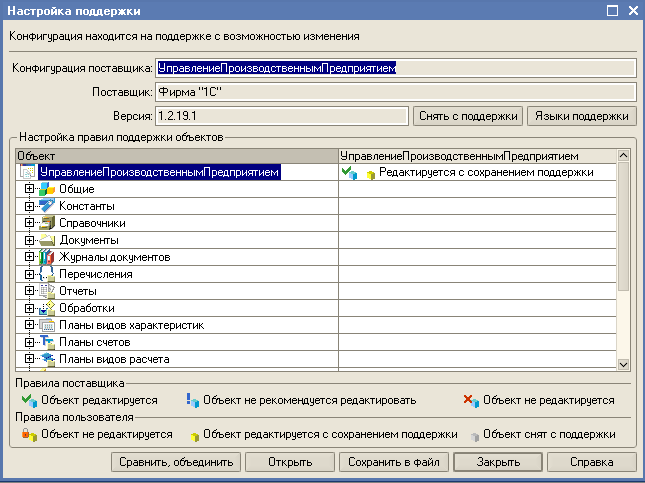This screenshot has height=483, width=645.
Task: Expand the Отчеты node
Action: point(29,291)
